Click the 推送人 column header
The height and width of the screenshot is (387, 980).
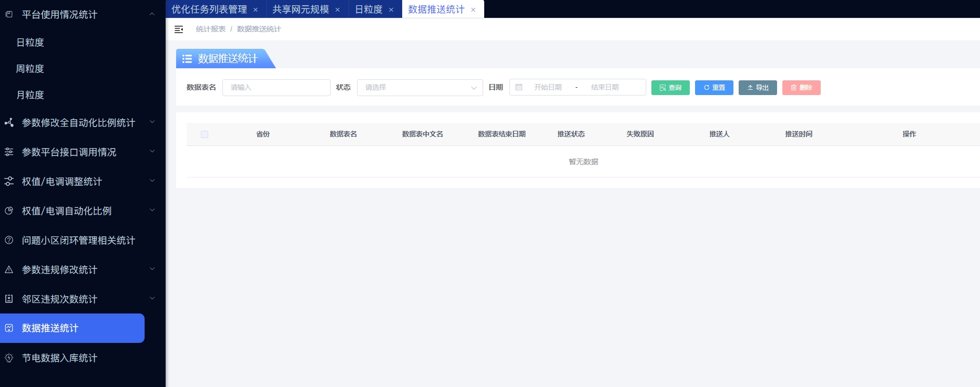click(x=719, y=134)
